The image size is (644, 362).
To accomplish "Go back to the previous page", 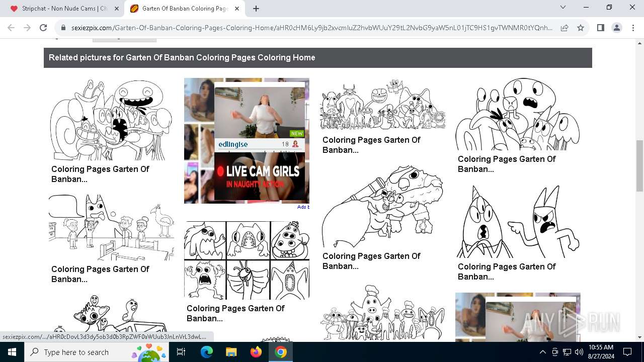I will pyautogui.click(x=11, y=28).
